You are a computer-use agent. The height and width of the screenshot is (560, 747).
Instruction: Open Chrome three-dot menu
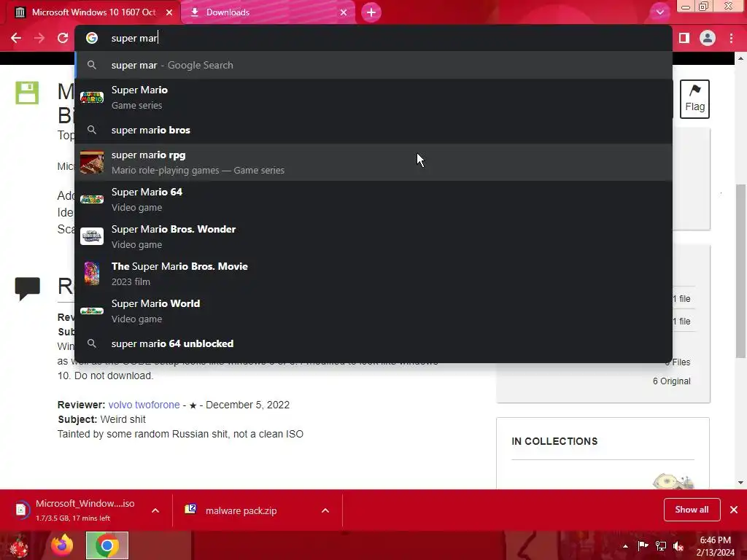[731, 38]
